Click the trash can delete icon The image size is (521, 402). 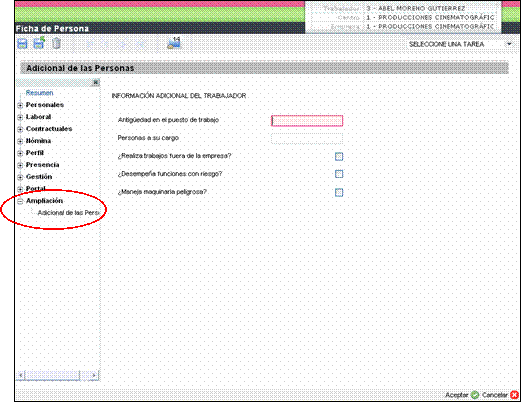pos(56,43)
